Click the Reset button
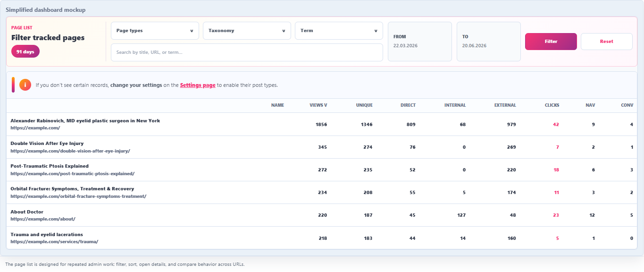The width and height of the screenshot is (644, 272). (607, 42)
